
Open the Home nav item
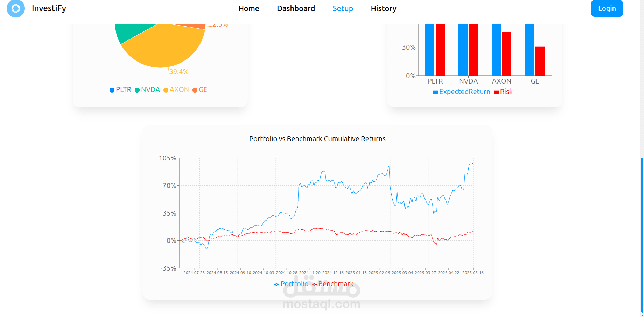[249, 8]
